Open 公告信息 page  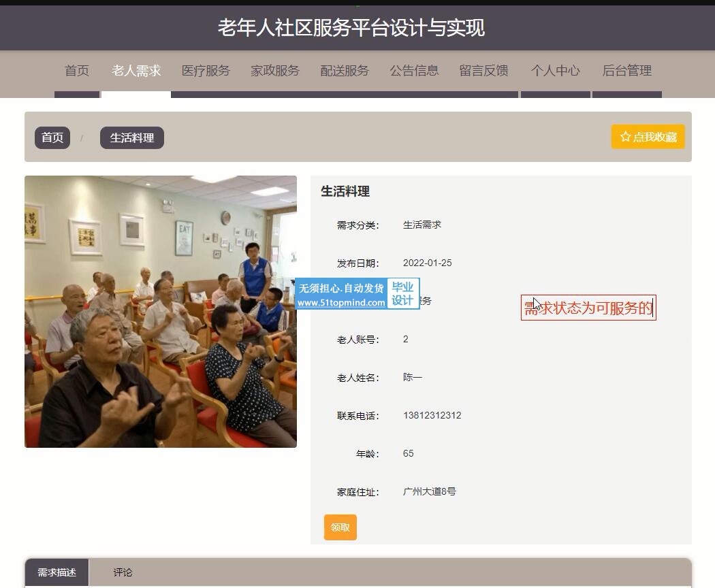(414, 71)
